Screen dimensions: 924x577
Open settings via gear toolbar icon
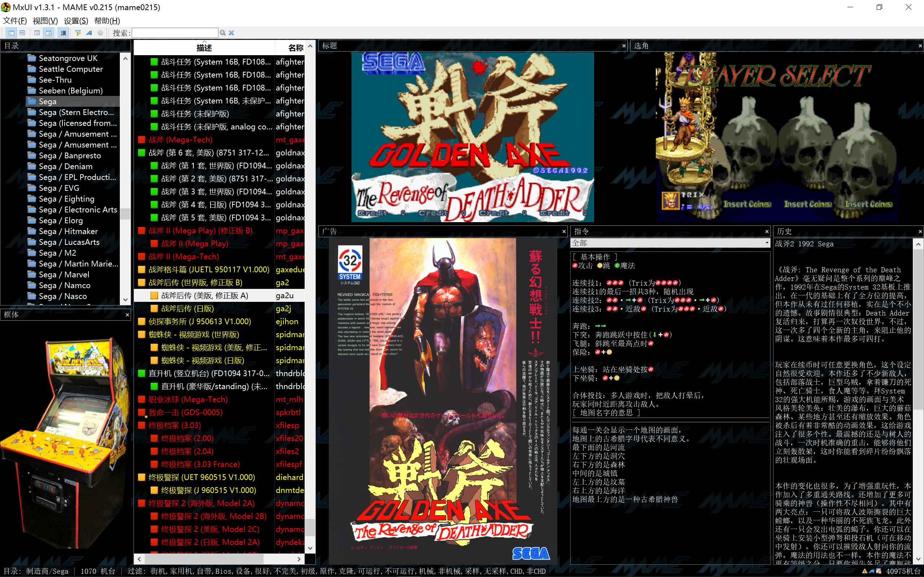click(100, 33)
